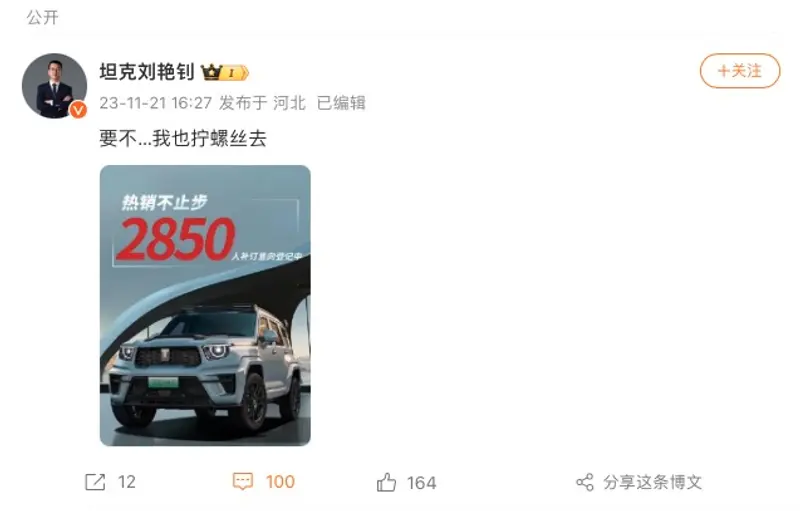Open 坦克刘艳钊's profile avatar photo

coord(54,86)
